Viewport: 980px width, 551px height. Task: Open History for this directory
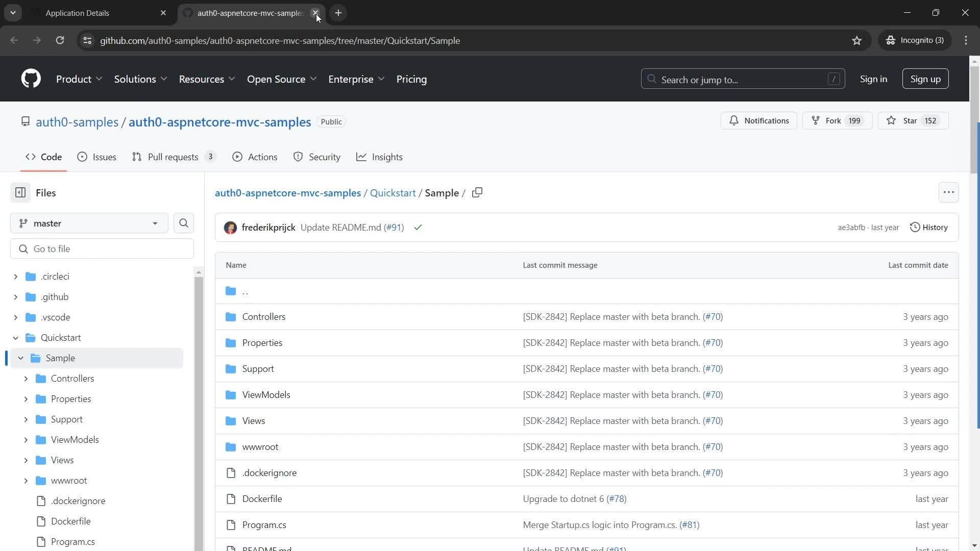coord(929,228)
